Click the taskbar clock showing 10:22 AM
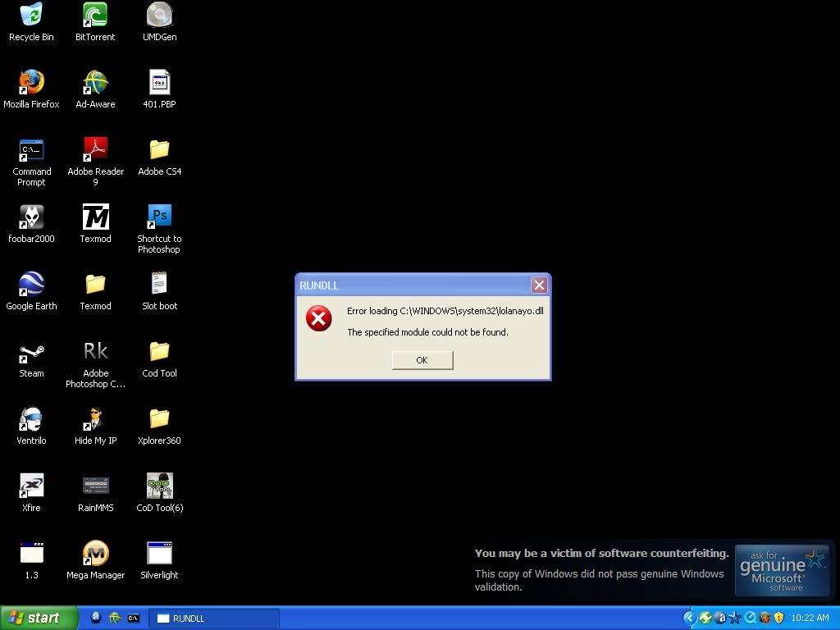Screen dimensions: 840x630 (x=810, y=618)
